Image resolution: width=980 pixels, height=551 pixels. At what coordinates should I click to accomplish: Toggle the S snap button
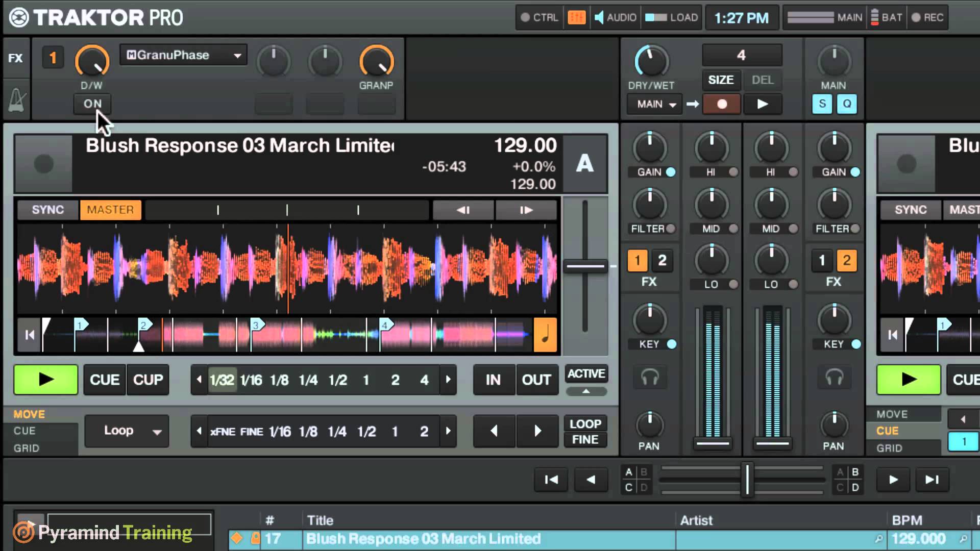tap(822, 104)
